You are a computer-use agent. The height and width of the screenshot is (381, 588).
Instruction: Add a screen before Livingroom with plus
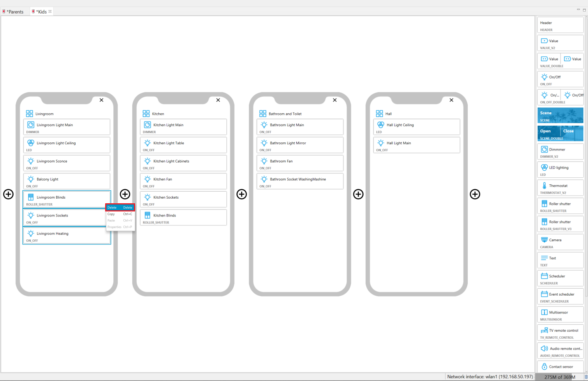pos(9,194)
